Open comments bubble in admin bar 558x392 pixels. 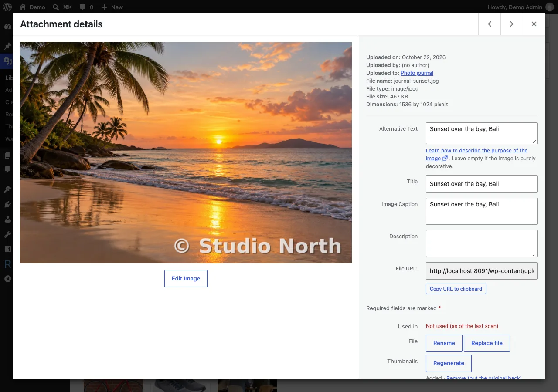click(86, 7)
